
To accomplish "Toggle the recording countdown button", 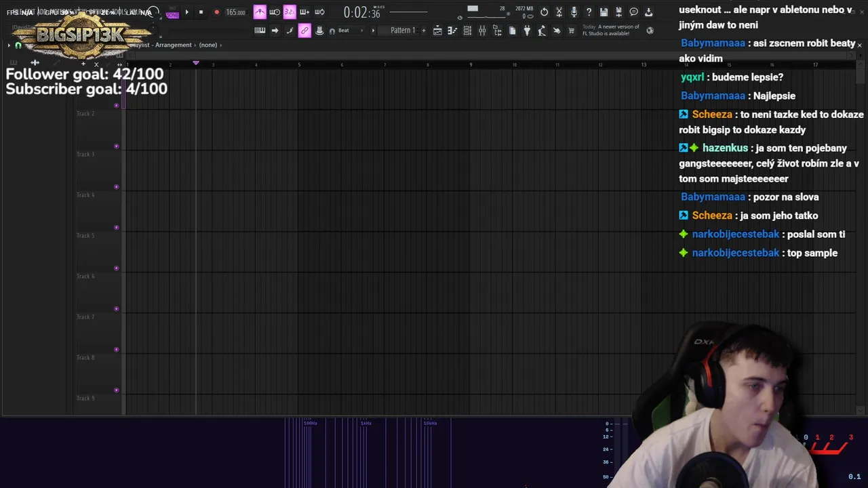I will click(x=290, y=12).
